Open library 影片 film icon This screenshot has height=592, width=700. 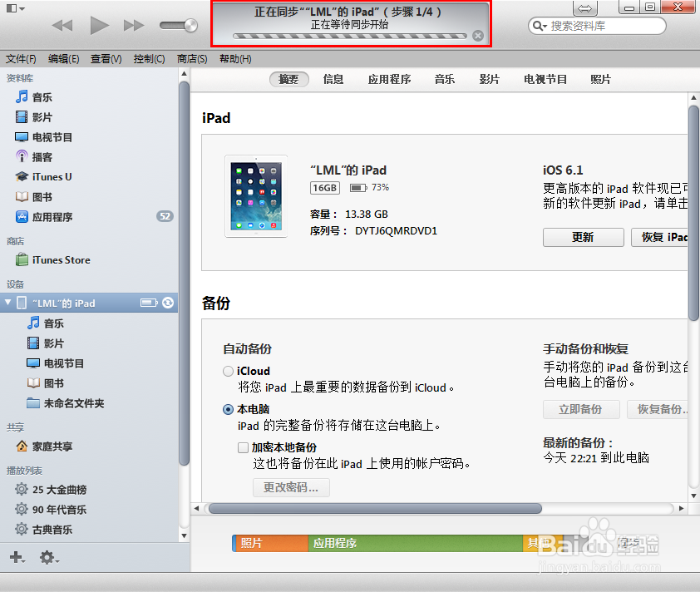pos(22,117)
